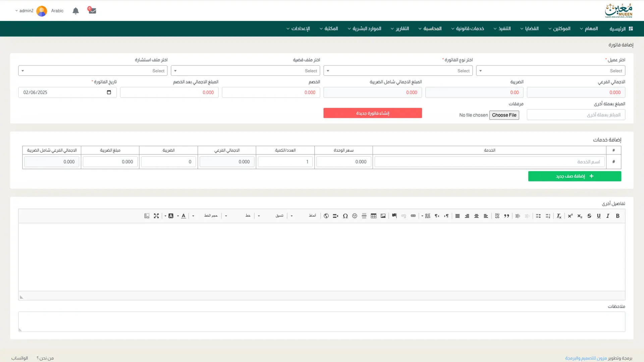Insert a table in editor
This screenshot has width=644, height=362.
(373, 216)
